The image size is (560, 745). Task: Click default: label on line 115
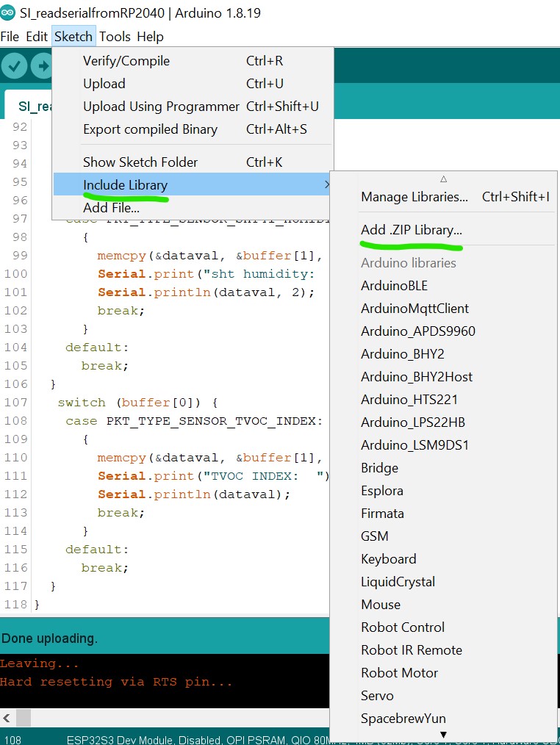(x=97, y=550)
